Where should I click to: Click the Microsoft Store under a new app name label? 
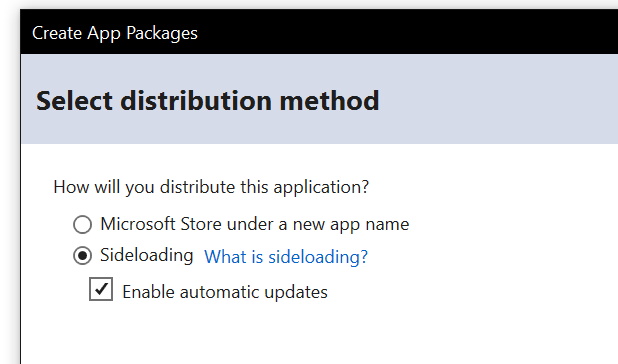tap(255, 225)
